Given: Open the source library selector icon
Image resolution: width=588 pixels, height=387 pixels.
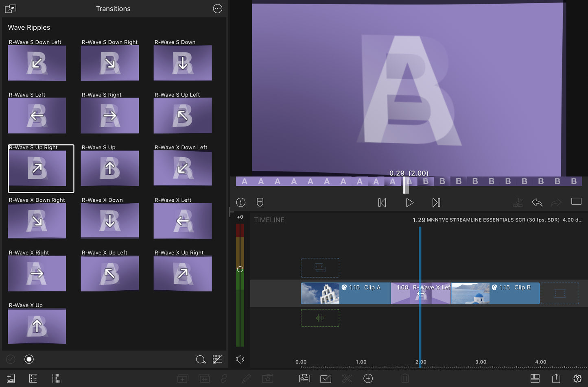Looking at the screenshot, I should pos(11,9).
